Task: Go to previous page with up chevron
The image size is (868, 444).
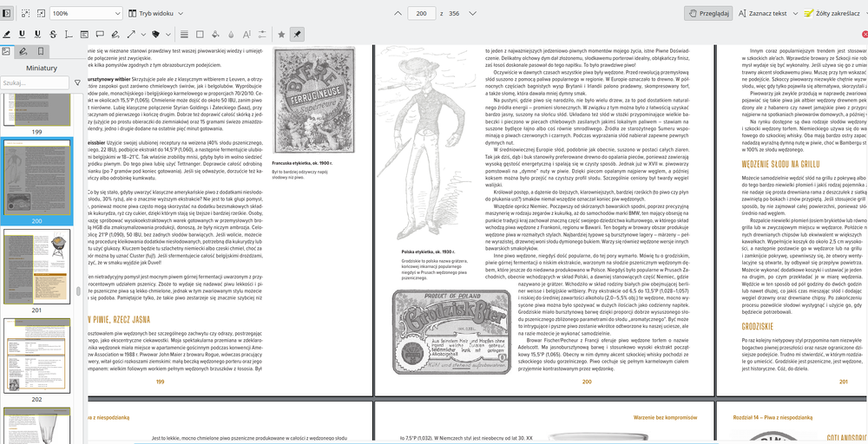Action: click(x=396, y=14)
